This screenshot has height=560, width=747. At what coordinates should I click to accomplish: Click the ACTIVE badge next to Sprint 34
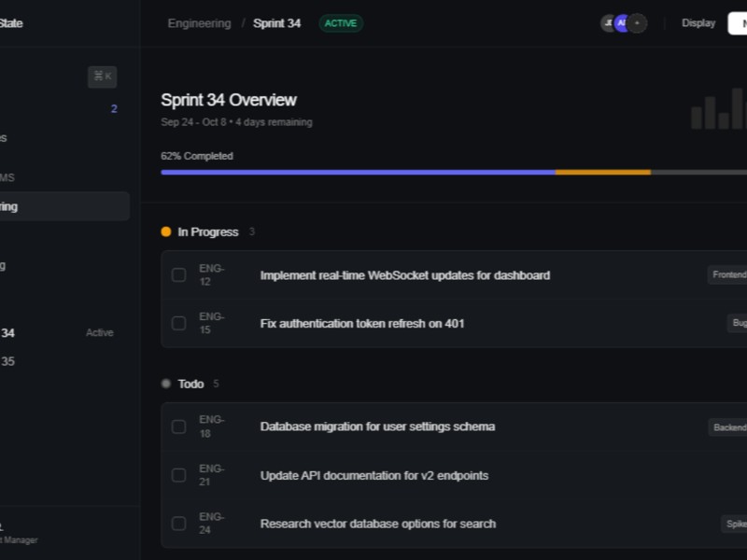340,23
